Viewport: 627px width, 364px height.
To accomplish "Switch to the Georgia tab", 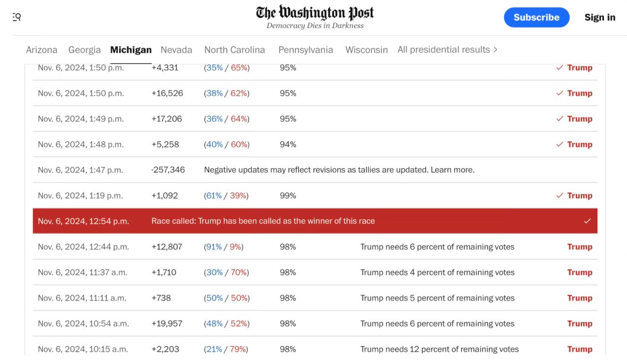I will point(85,50).
